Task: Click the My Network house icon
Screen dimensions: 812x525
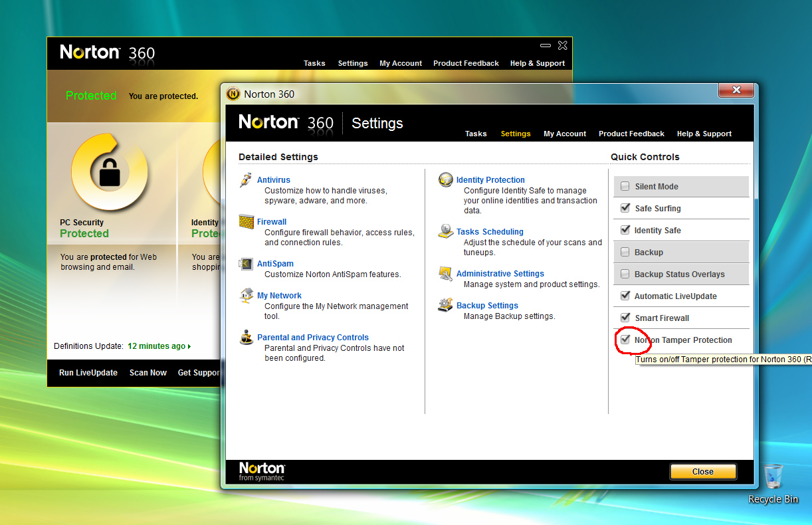Action: (247, 296)
